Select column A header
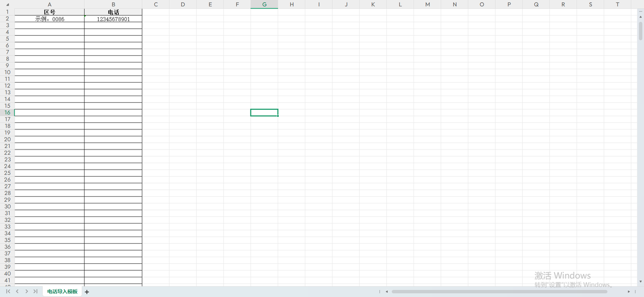This screenshot has height=297, width=644. [49, 5]
